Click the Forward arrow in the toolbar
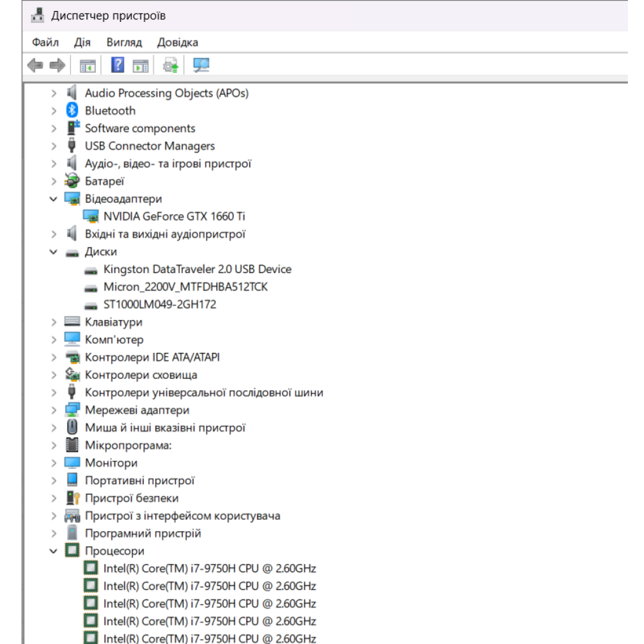The width and height of the screenshot is (644, 644). pyautogui.click(x=57, y=65)
